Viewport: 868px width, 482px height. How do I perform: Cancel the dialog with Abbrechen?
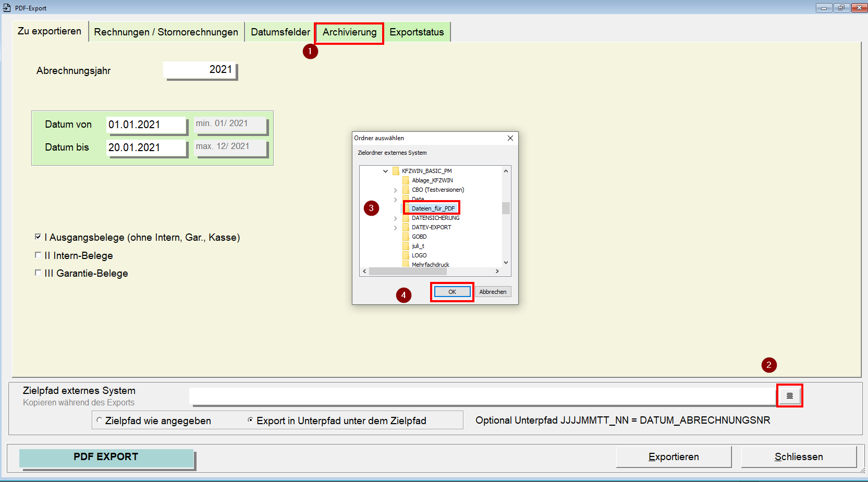tap(493, 292)
